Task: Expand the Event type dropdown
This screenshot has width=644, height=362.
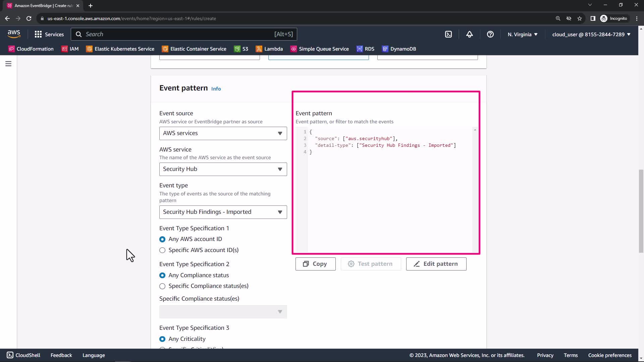Action: tap(223, 212)
